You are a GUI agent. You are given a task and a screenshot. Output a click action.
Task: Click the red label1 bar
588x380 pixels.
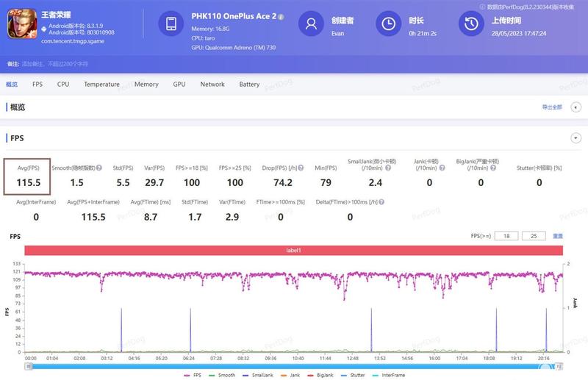click(293, 250)
